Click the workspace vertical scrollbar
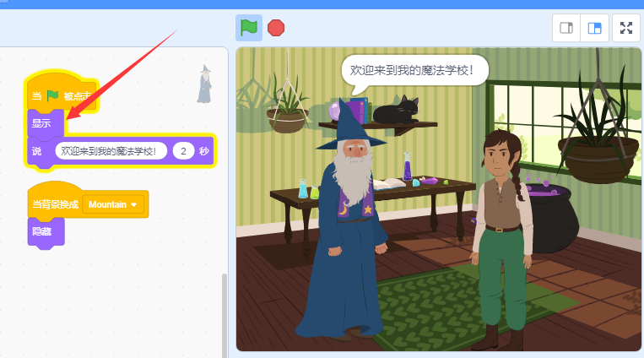Screen dimensions: 644x358 224,312
